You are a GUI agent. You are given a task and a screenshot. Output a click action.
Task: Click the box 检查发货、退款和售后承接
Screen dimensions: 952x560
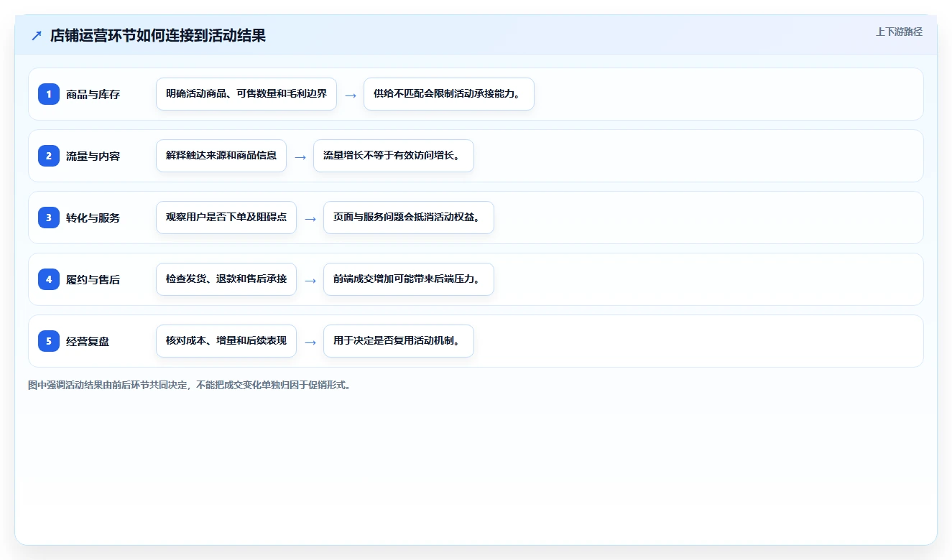pyautogui.click(x=226, y=279)
